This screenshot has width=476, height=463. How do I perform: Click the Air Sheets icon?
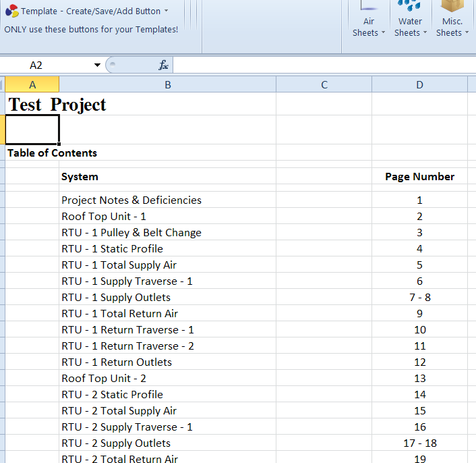(369, 6)
